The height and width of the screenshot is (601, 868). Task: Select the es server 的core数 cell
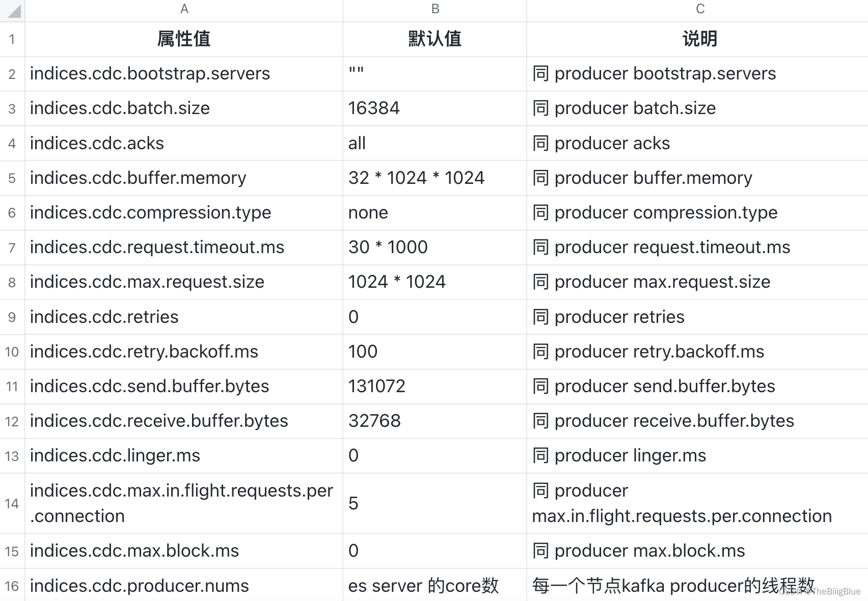click(423, 586)
